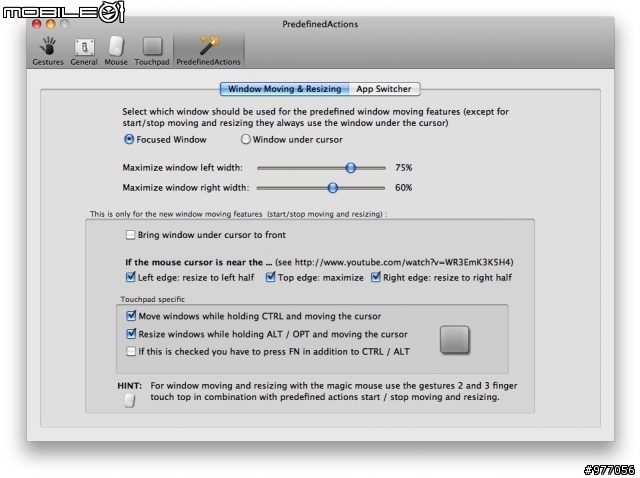
Task: Switch to Window Moving & Resizing tab
Action: pyautogui.click(x=284, y=89)
